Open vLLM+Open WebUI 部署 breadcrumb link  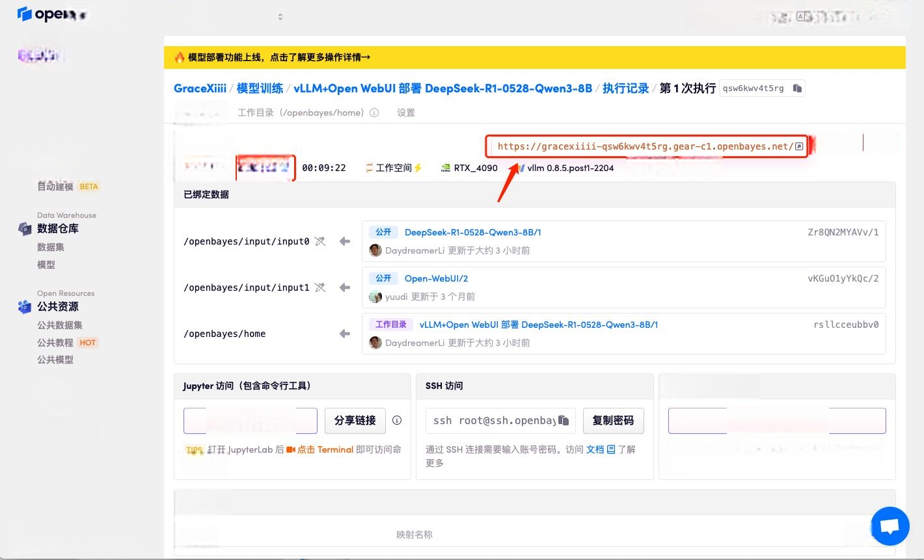click(443, 88)
